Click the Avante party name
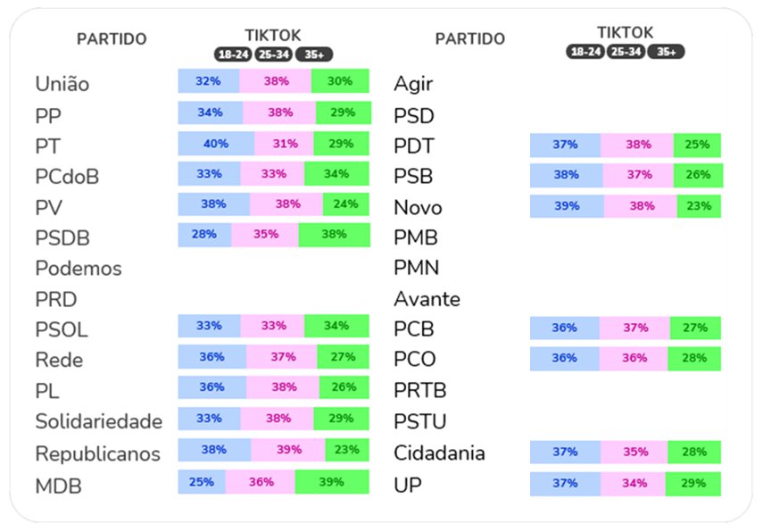The image size is (763, 532). [427, 299]
